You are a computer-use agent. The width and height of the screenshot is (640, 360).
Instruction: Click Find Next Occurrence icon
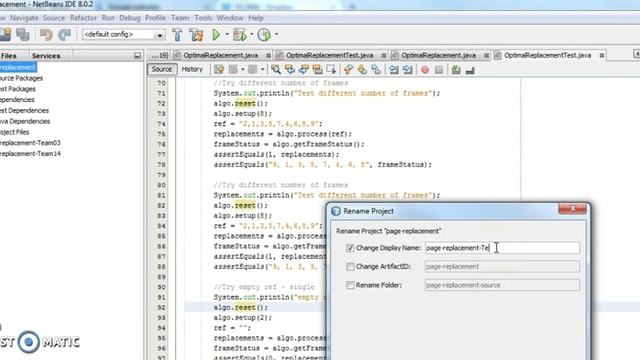[x=304, y=70]
